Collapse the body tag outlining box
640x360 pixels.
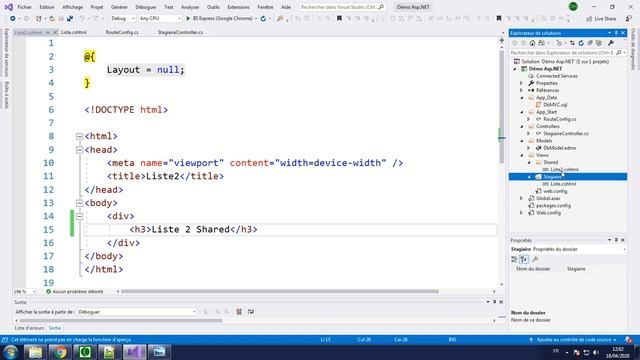point(80,203)
